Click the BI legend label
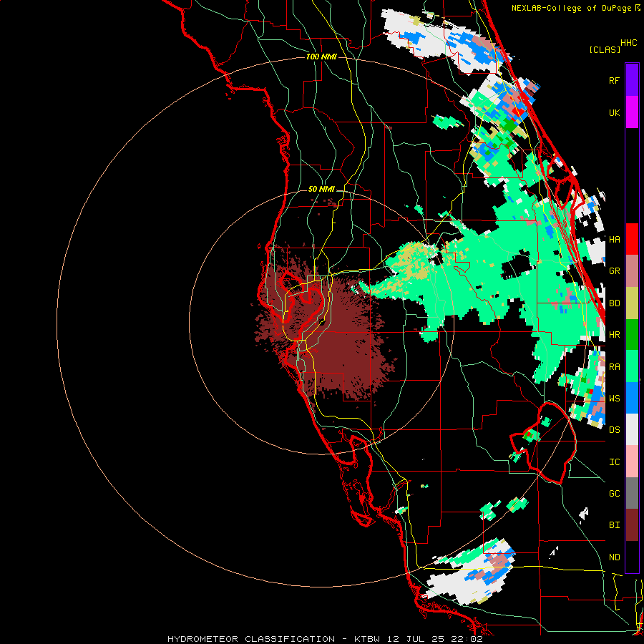 pos(614,525)
